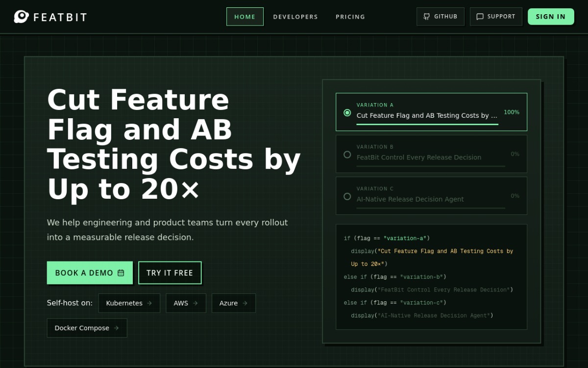This screenshot has width=588, height=368.
Task: Click code display("FeatBit Control Every Release Decision")
Action: click(x=432, y=290)
